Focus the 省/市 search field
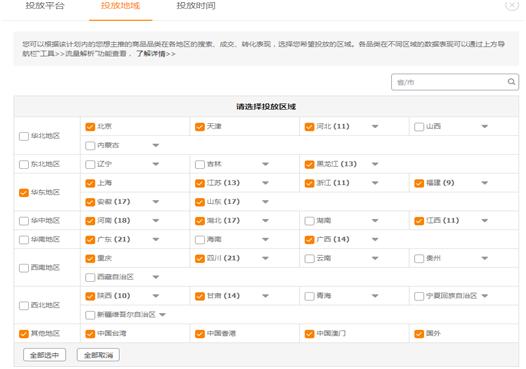Screen dimensions: 526x369 coord(455,82)
